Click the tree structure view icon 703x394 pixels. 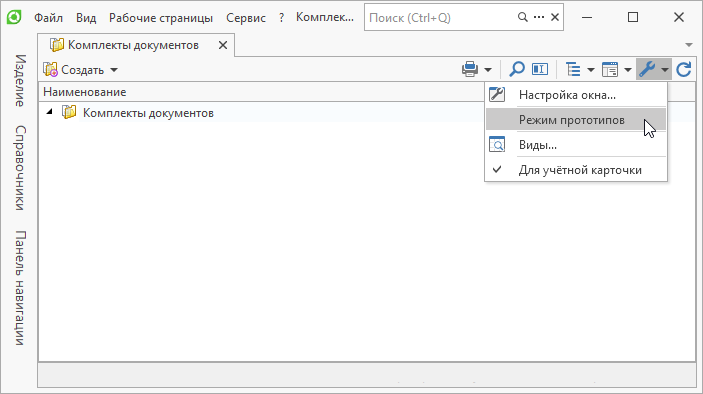[x=573, y=69]
